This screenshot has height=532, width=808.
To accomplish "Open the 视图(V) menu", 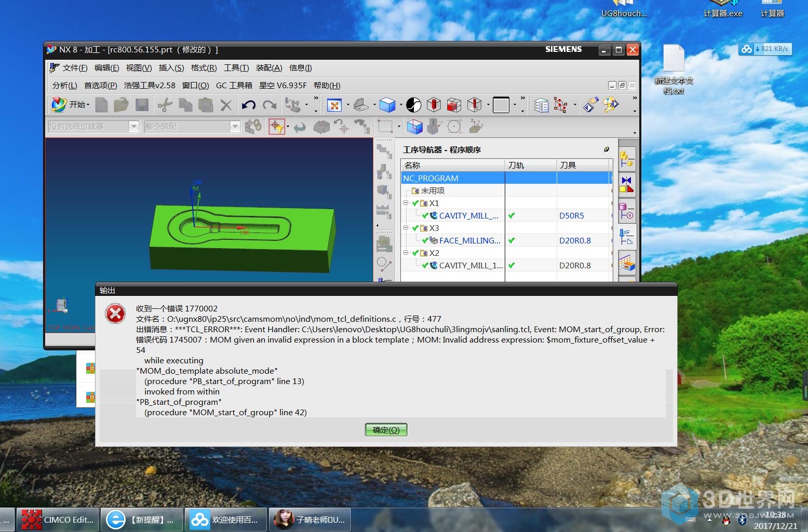I will click(x=139, y=68).
